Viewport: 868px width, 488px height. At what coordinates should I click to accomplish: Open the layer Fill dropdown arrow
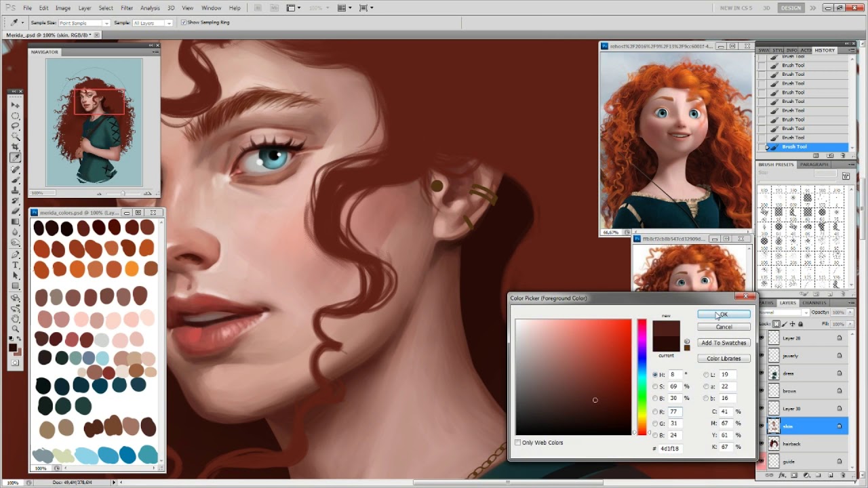pyautogui.click(x=851, y=324)
